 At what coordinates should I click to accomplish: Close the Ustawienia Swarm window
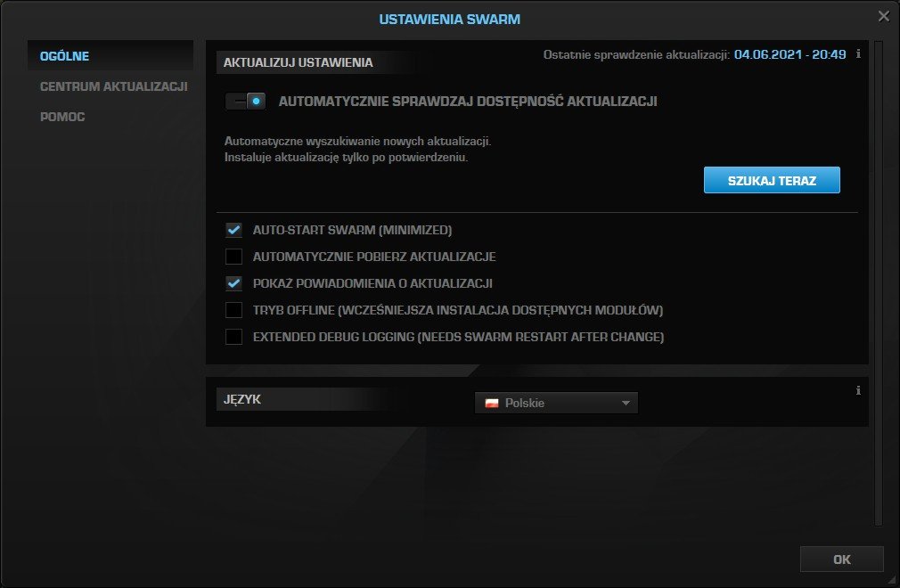(x=883, y=16)
